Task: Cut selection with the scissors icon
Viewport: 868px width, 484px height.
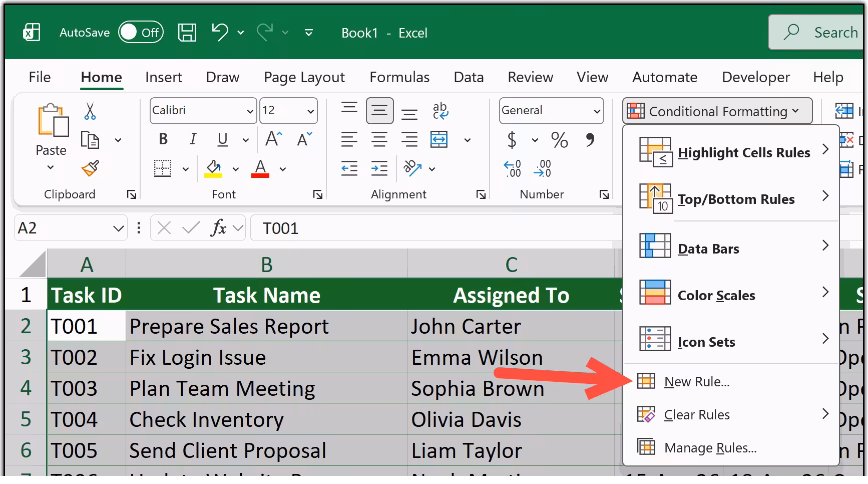Action: (x=90, y=111)
